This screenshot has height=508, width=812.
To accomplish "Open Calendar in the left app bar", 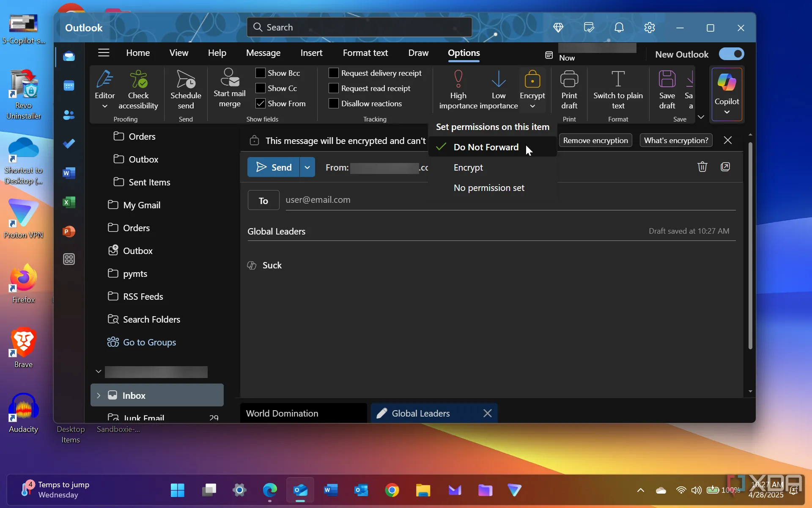I will pos(69,86).
